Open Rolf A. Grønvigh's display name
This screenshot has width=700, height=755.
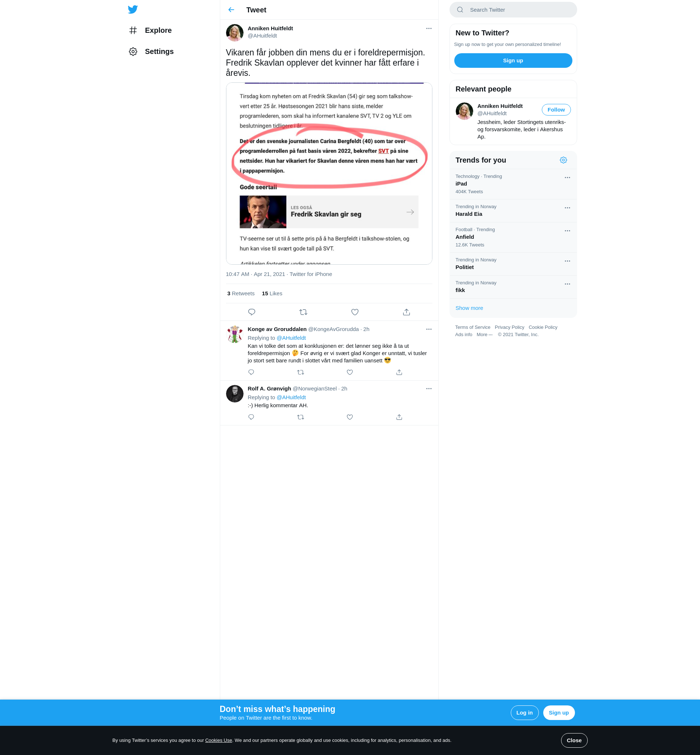269,389
